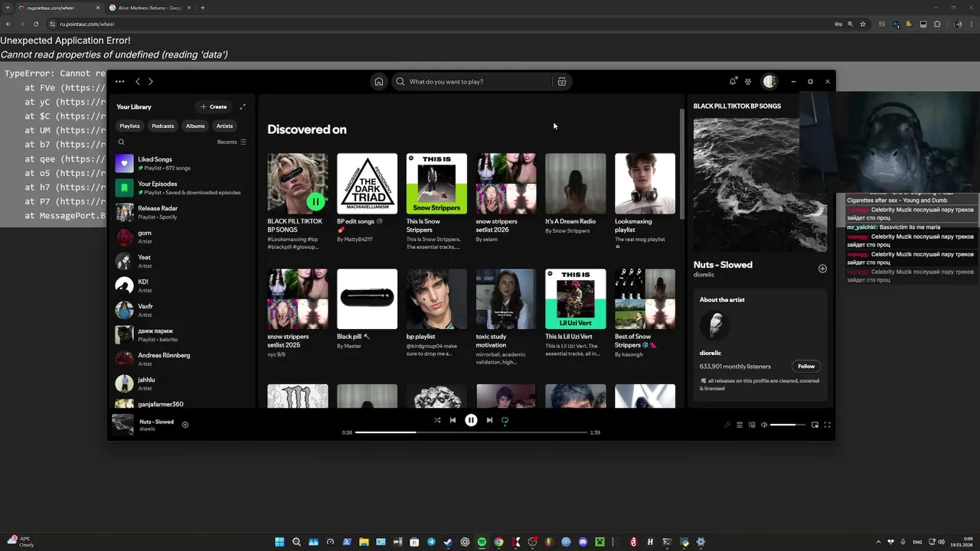Toggle repeat mode in player bar

505,420
